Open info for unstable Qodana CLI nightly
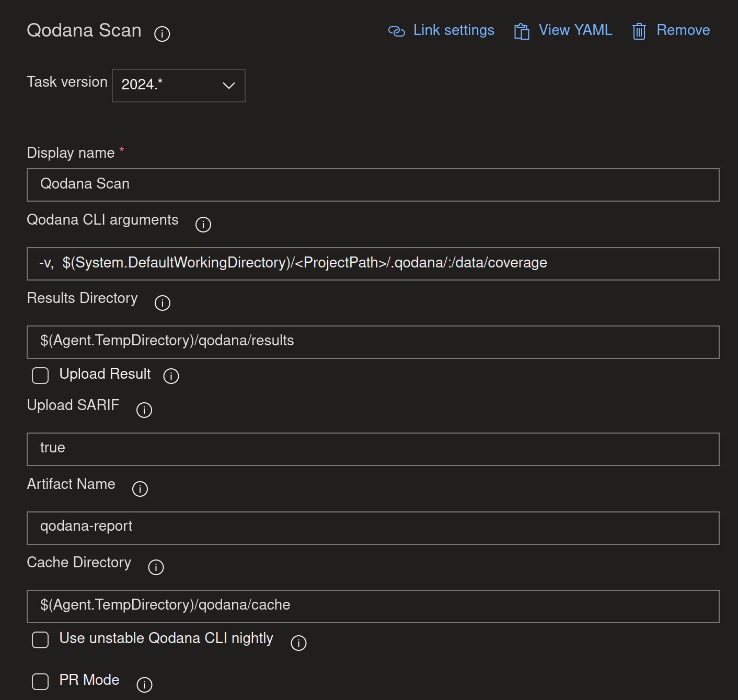 click(298, 643)
